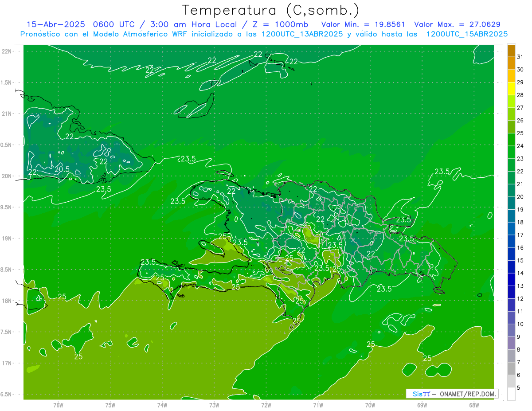Click the "70W" longitude axis label
The image size is (532, 411).
coord(370,405)
